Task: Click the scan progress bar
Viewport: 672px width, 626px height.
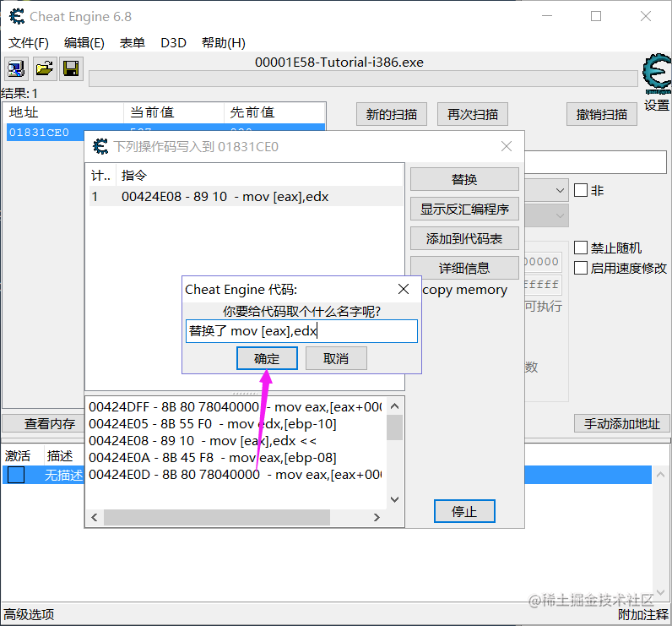Action: [363, 79]
